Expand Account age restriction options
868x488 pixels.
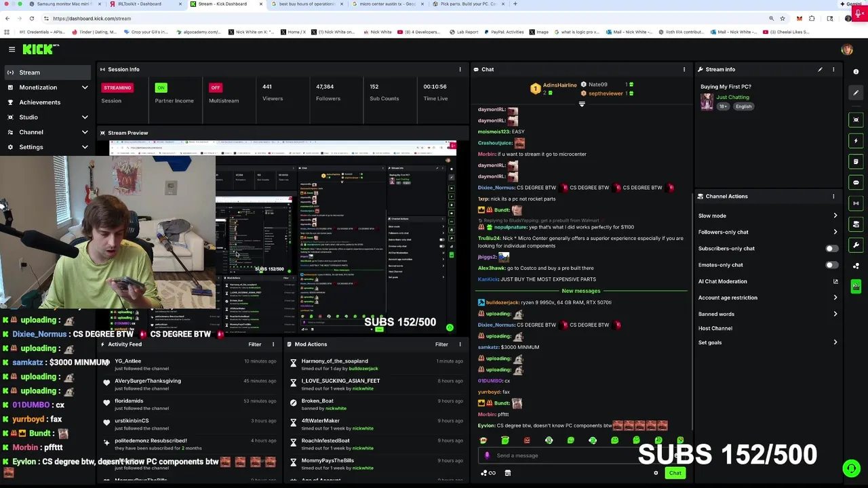(768, 298)
